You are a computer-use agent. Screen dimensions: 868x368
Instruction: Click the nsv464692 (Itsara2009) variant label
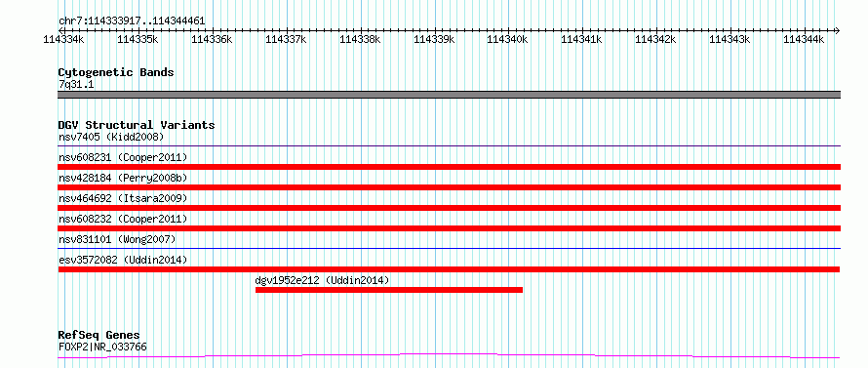(123, 198)
